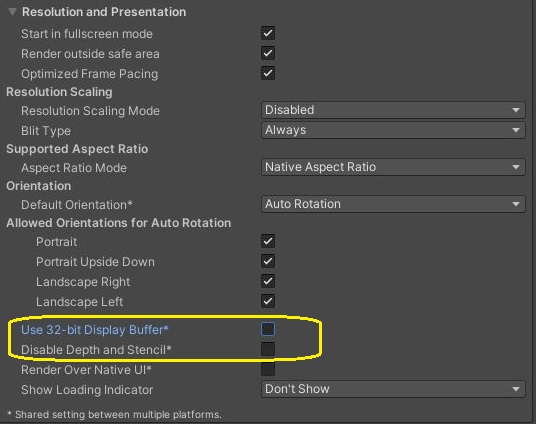Click the Aspect Ratio Mode label
The width and height of the screenshot is (536, 424).
(x=74, y=168)
